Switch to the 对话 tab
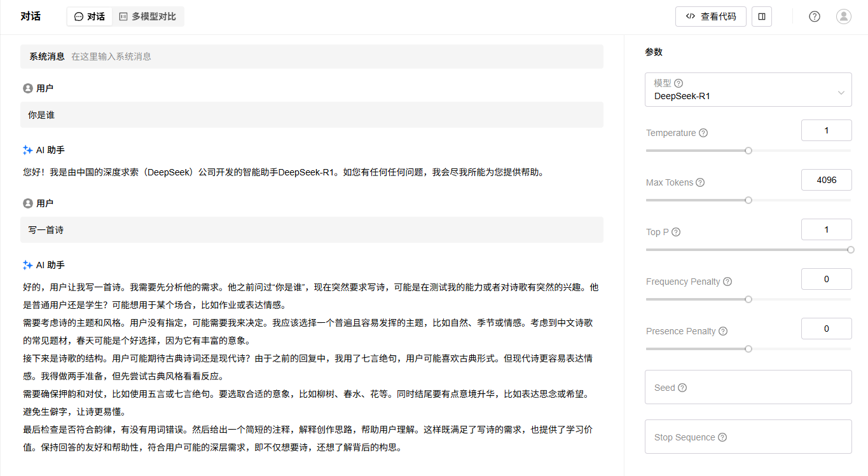The width and height of the screenshot is (868, 476). [90, 17]
